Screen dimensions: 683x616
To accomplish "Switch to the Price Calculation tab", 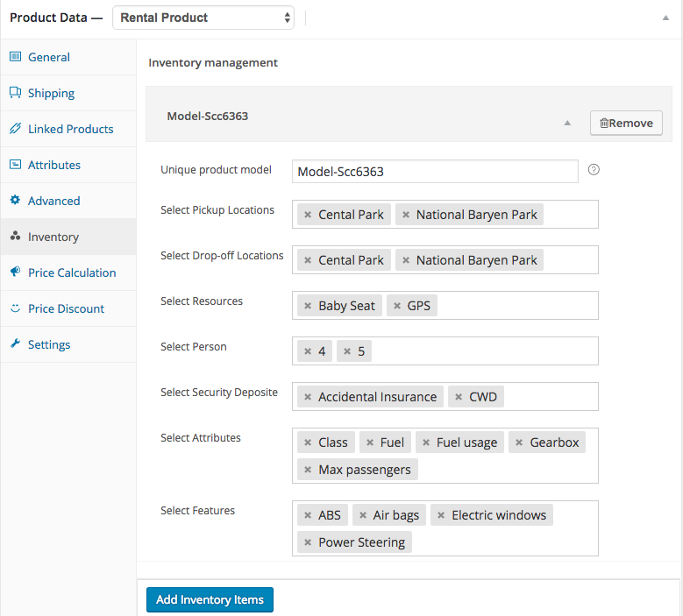I will coord(71,273).
